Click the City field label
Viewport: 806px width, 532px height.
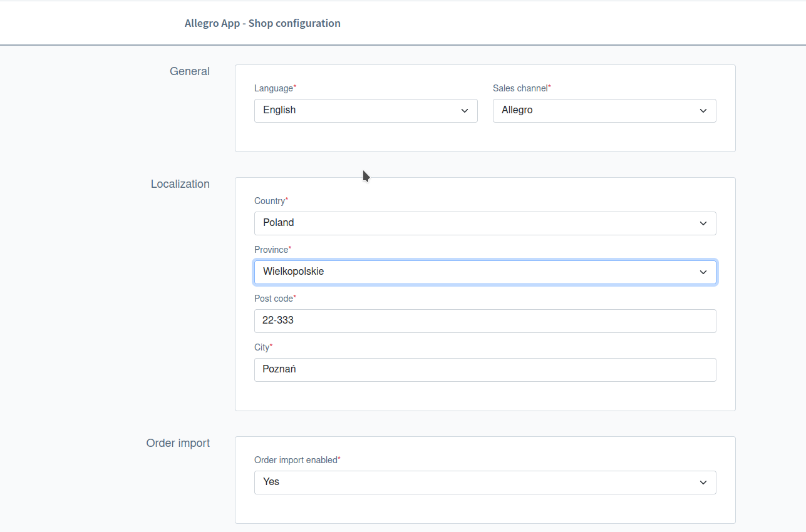pyautogui.click(x=264, y=347)
